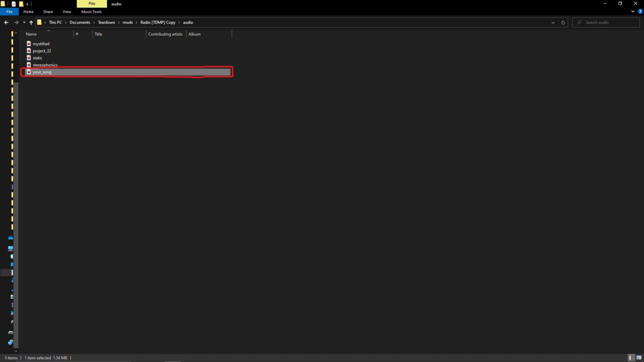This screenshot has width=644, height=362.
Task: Click Properties icon in quick access toolbar
Action: tap(14, 4)
